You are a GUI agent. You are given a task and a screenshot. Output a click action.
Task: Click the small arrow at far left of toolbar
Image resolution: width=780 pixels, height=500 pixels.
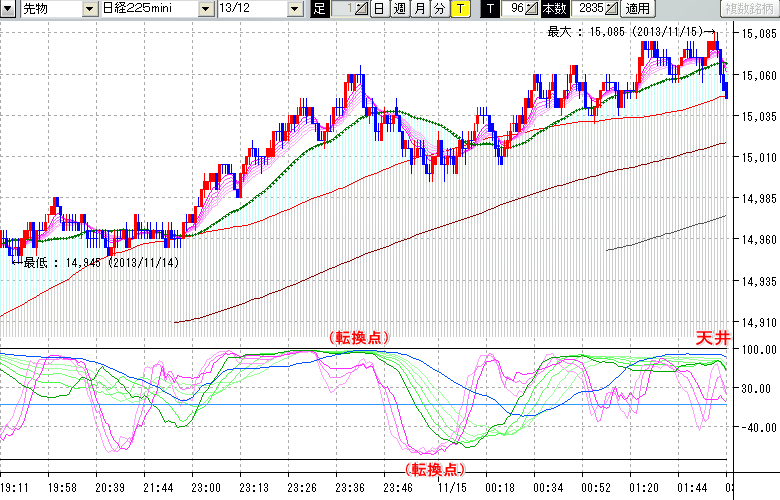point(8,9)
